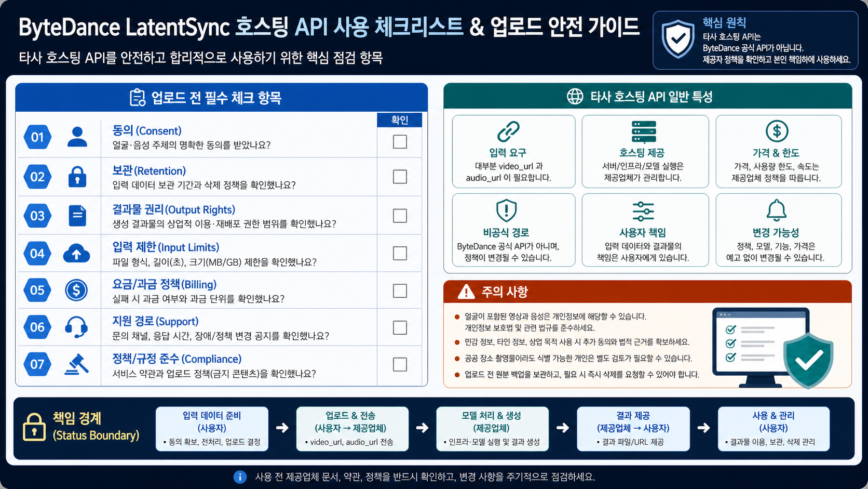Click the cloud upload icon in the 입력 제한 row
The image size is (868, 489).
76,253
